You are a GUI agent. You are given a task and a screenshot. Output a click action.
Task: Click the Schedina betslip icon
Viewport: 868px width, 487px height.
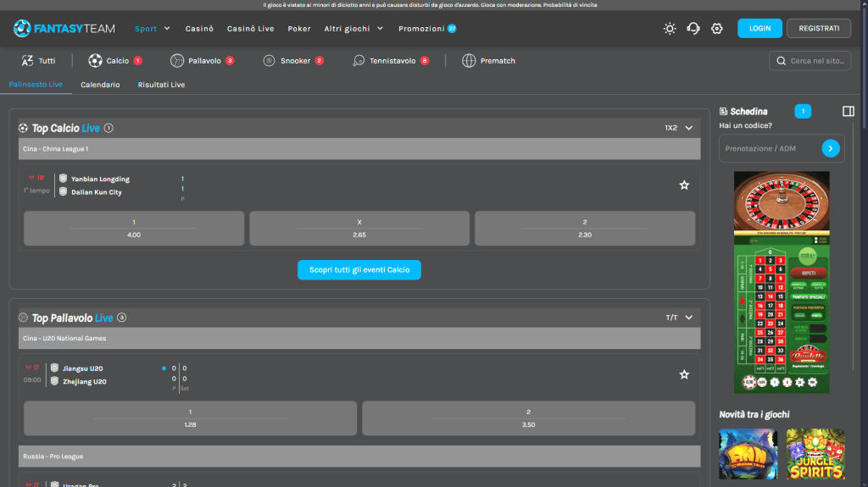point(723,111)
